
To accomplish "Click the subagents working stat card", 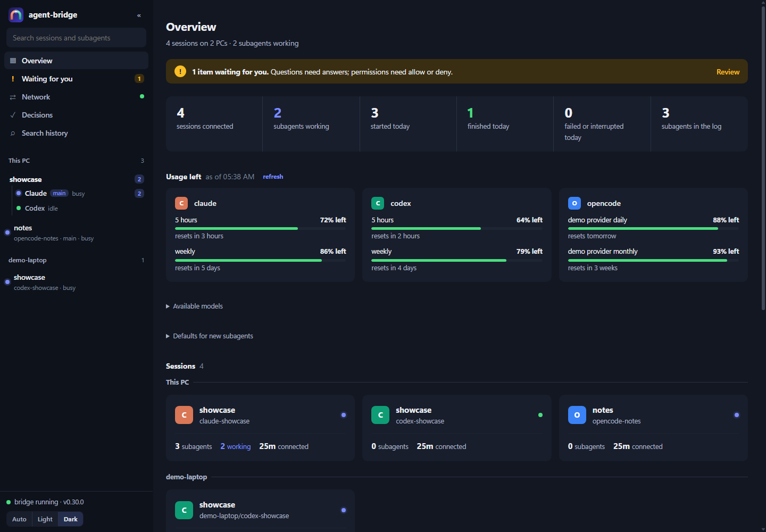I will (311, 124).
